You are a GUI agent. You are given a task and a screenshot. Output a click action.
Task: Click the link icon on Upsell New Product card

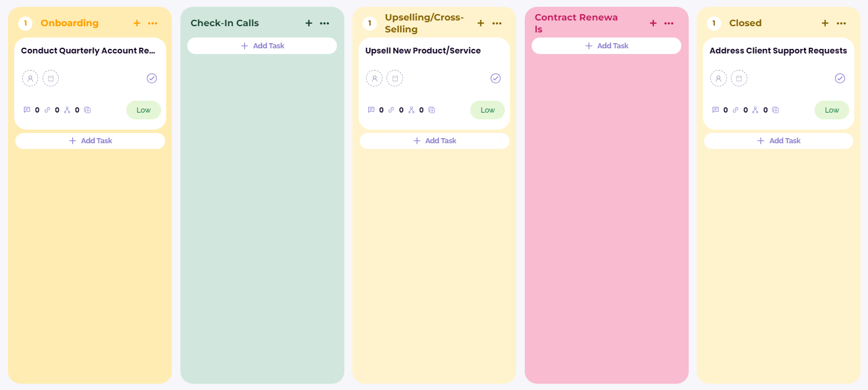[x=391, y=110]
